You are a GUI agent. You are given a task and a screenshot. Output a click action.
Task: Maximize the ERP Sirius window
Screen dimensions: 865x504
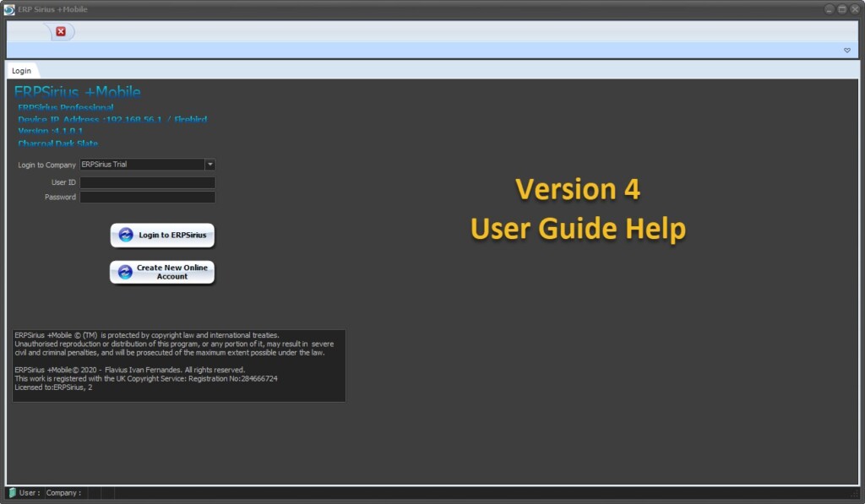842,9
